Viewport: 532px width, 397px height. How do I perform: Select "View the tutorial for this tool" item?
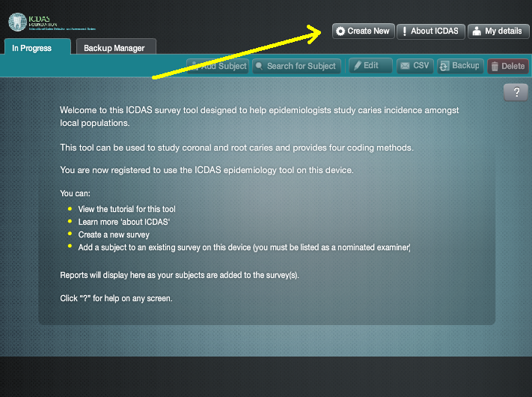pos(127,209)
